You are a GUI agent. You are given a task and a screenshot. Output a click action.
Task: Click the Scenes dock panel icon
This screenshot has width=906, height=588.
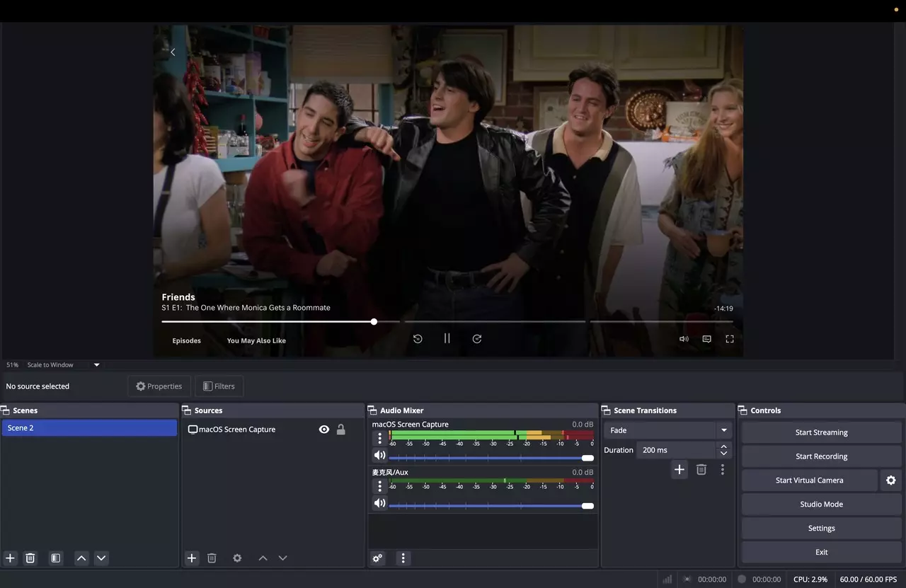tap(5, 410)
